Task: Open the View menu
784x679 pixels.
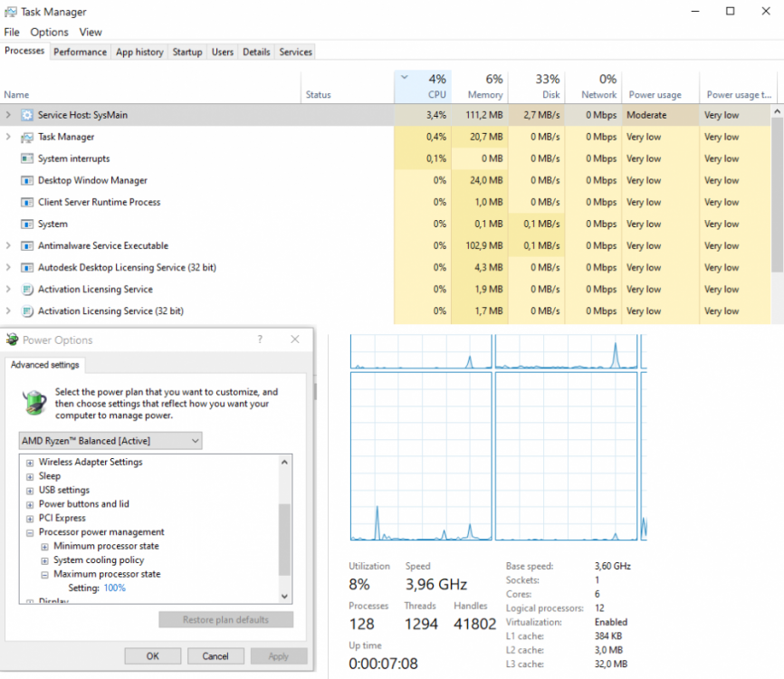Action: coord(91,32)
